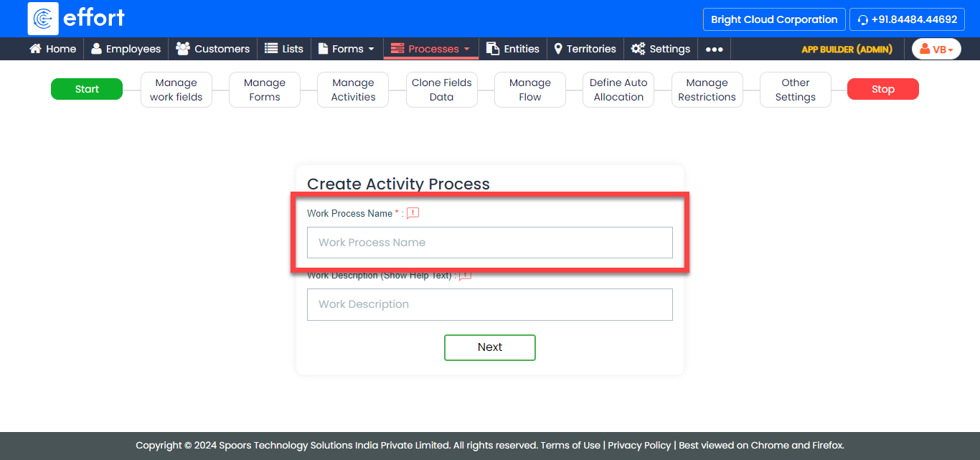Focus the Work Process Name field
Screen dimensions: 980x460
[490, 243]
